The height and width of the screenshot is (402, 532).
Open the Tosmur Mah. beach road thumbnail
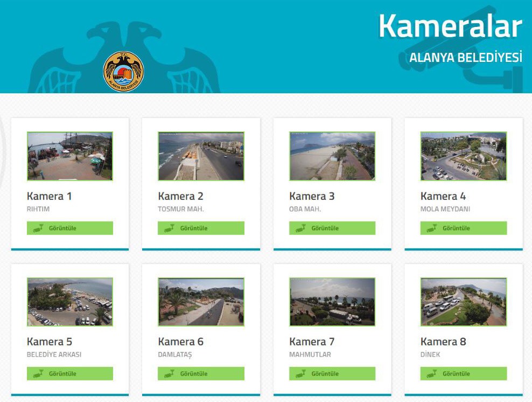[x=201, y=156]
